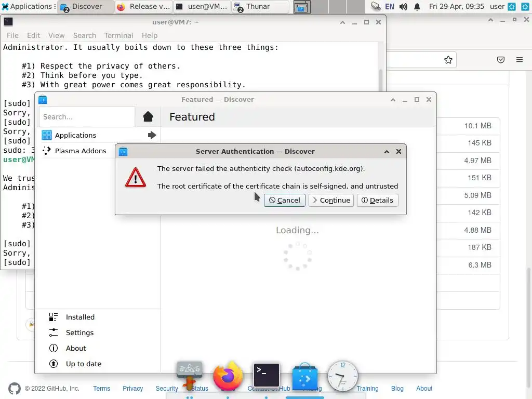Open the Training footer link
This screenshot has width=532, height=399.
coord(367,389)
